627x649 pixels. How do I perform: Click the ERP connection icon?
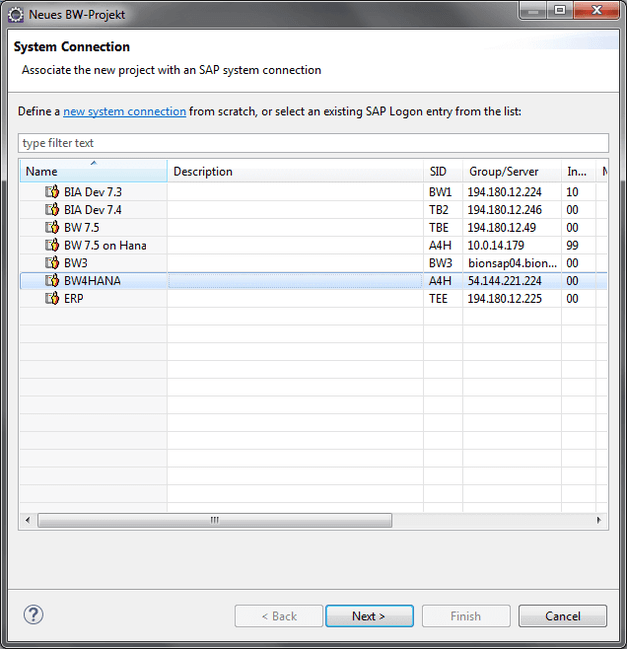tap(52, 298)
